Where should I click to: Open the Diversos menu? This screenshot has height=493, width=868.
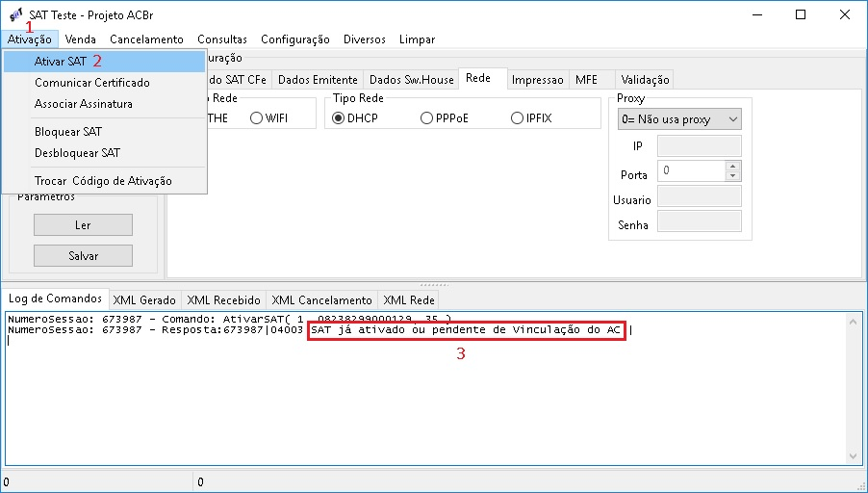click(x=365, y=39)
